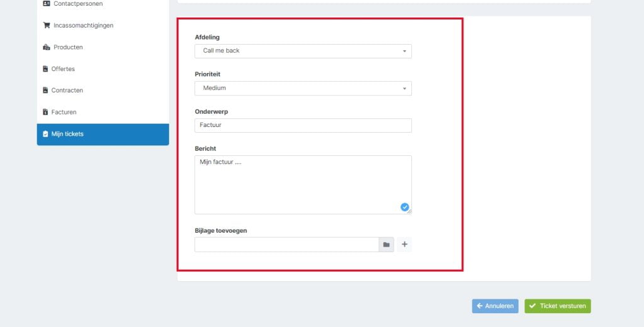This screenshot has height=327, width=644.
Task: Click Annuleren to cancel the ticket
Action: pyautogui.click(x=495, y=306)
